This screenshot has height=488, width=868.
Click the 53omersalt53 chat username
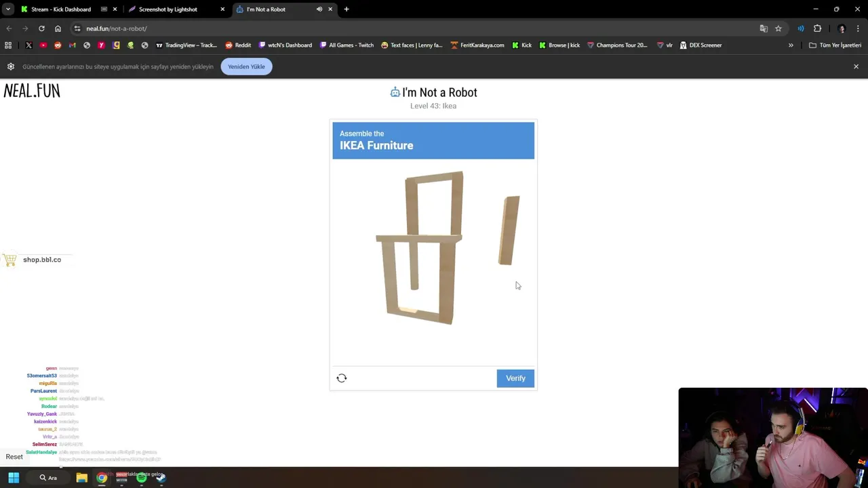(x=42, y=375)
